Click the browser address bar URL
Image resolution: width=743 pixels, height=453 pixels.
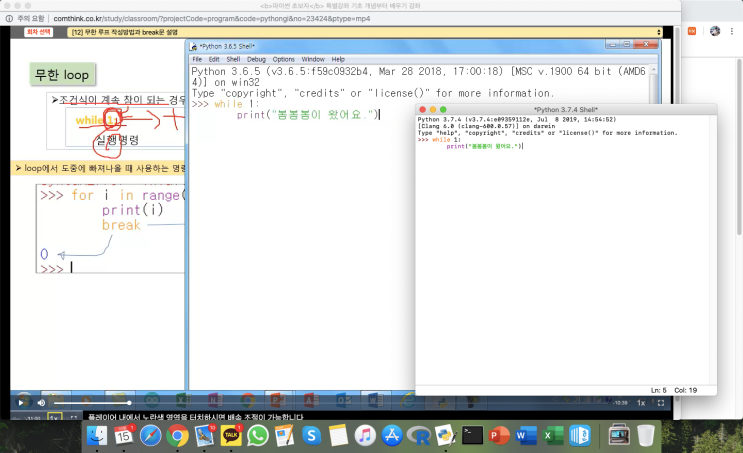(211, 18)
